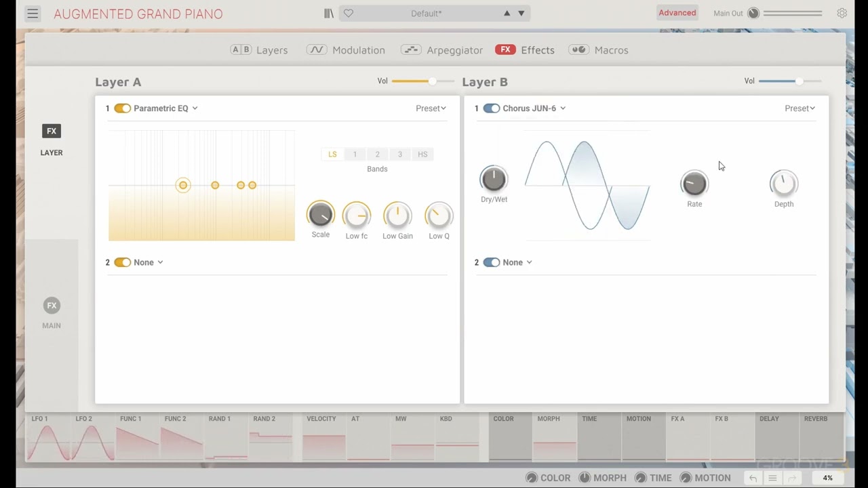Open the FUNC 1 modulation slot
This screenshot has width=868, height=488.
[137, 438]
